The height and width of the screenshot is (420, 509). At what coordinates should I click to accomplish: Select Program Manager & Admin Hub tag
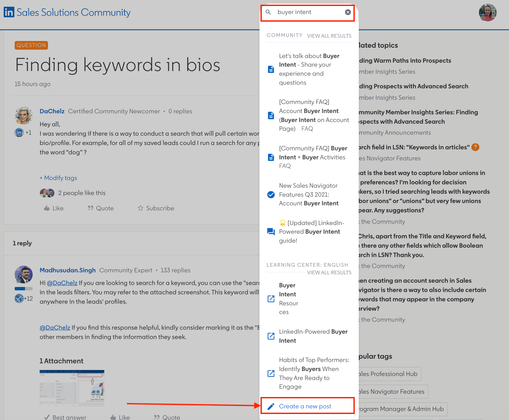point(403,409)
